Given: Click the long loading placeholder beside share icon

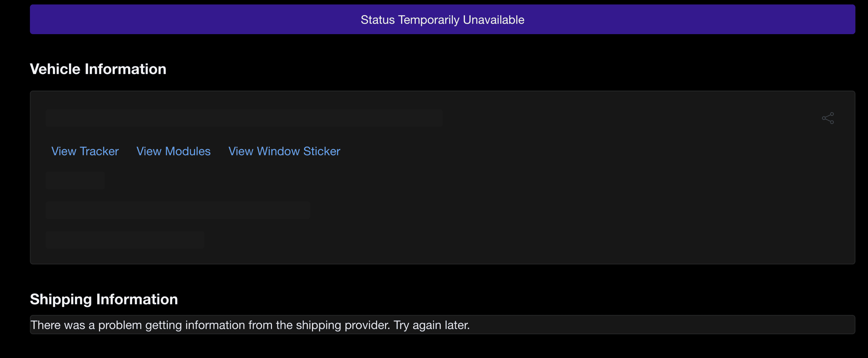Looking at the screenshot, I should [x=244, y=118].
